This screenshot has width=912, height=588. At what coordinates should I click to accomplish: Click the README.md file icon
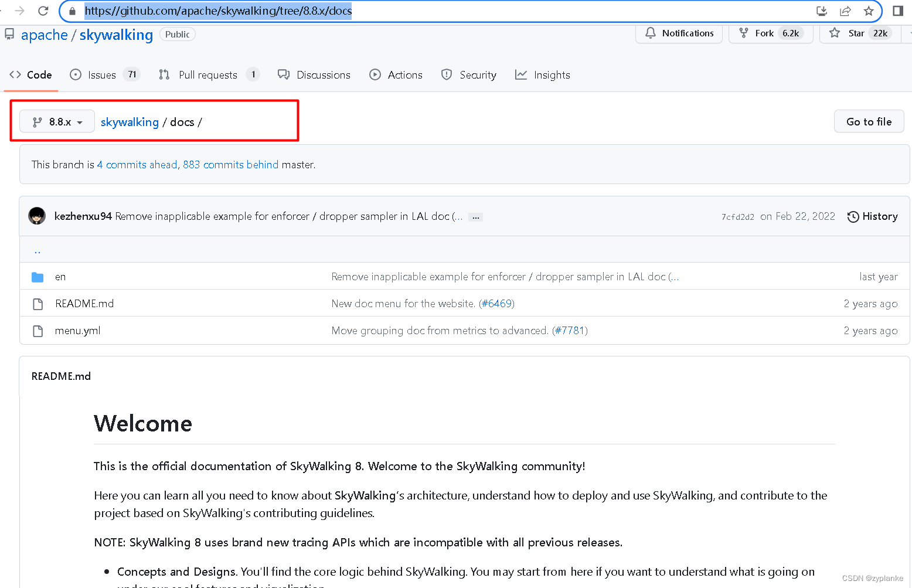click(38, 303)
